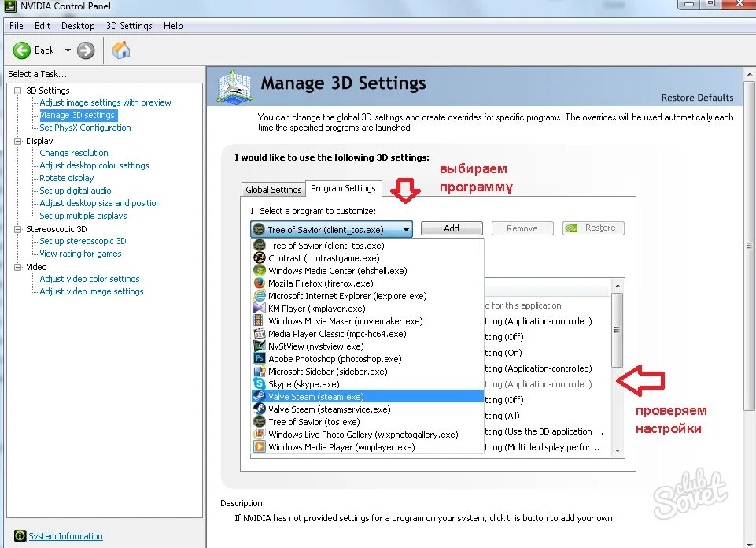The height and width of the screenshot is (548, 756).
Task: Select Set PhysX Configuration
Action: coord(85,128)
